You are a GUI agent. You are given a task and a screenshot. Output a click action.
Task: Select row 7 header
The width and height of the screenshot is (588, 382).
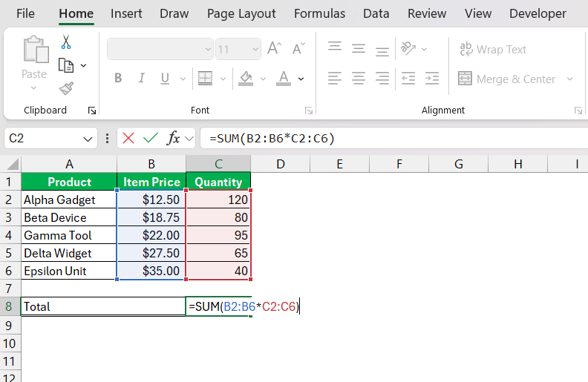coord(9,289)
